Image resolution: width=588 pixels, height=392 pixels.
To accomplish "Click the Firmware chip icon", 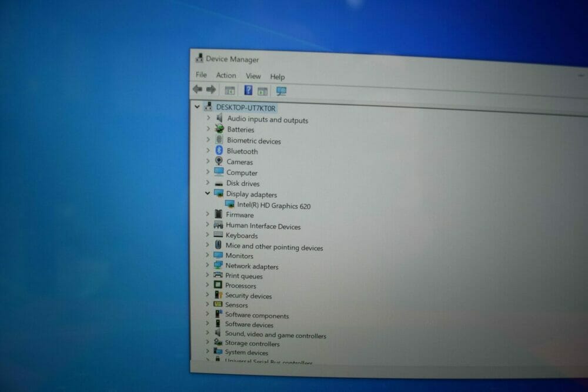I will [x=219, y=214].
